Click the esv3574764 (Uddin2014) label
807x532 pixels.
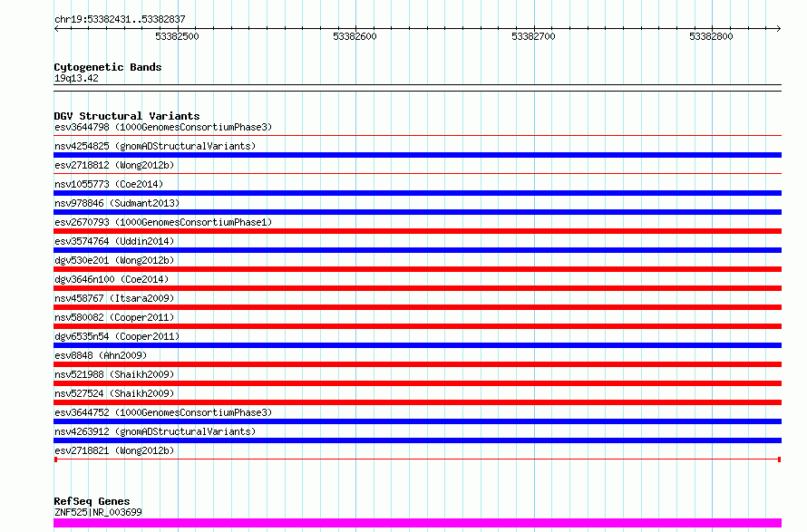coord(114,241)
